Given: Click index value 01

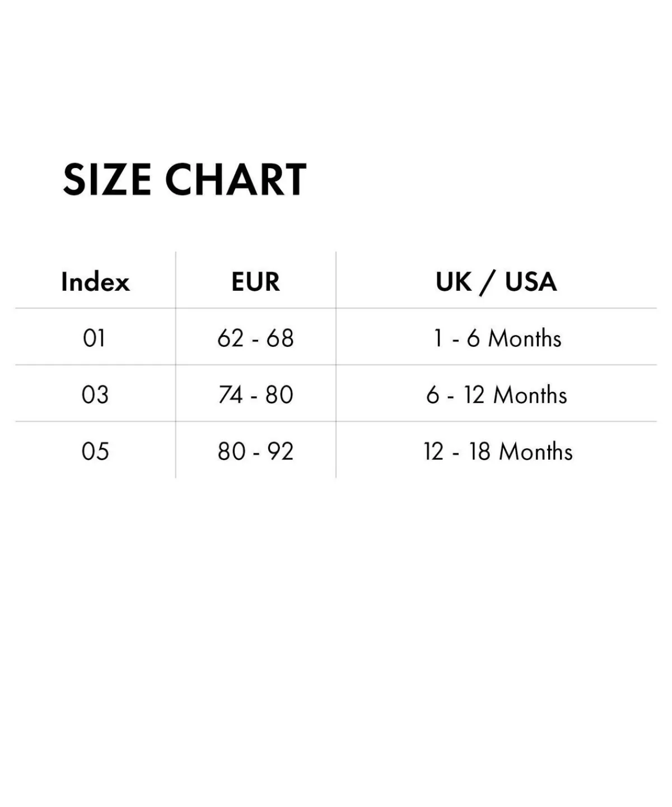Looking at the screenshot, I should [x=94, y=338].
